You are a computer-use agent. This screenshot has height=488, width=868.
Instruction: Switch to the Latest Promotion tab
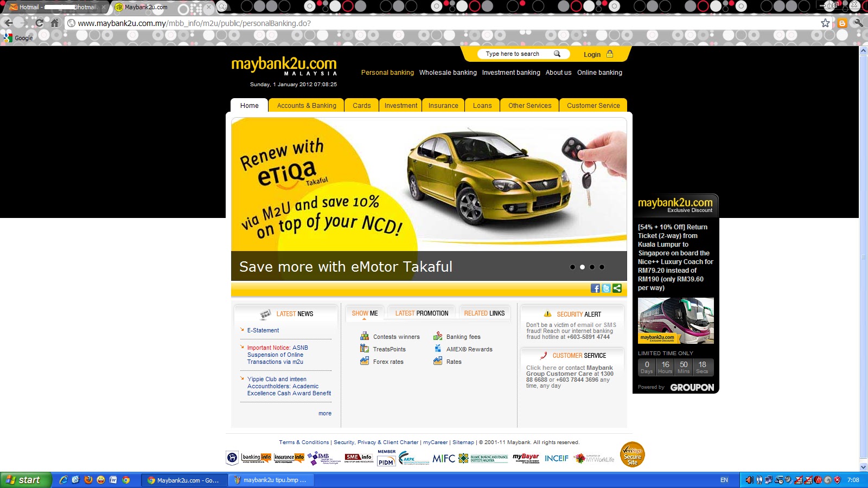click(422, 313)
